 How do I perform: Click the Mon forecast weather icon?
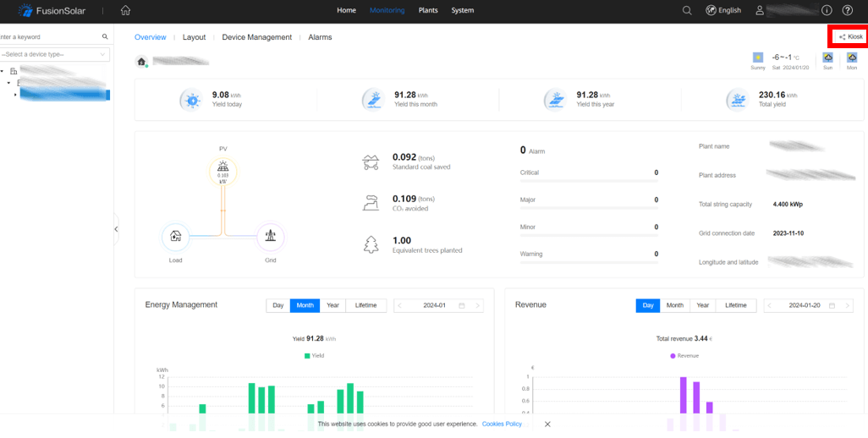[x=852, y=57]
